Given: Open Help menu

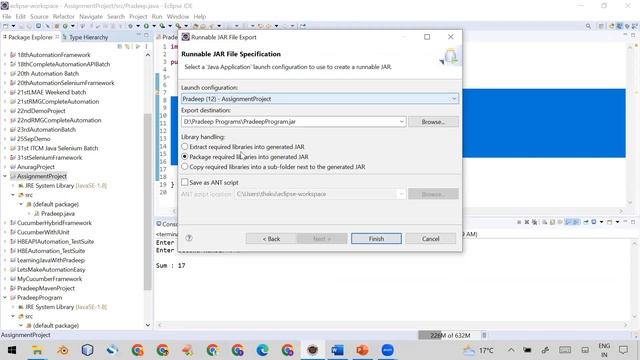Looking at the screenshot, I should 200,16.
